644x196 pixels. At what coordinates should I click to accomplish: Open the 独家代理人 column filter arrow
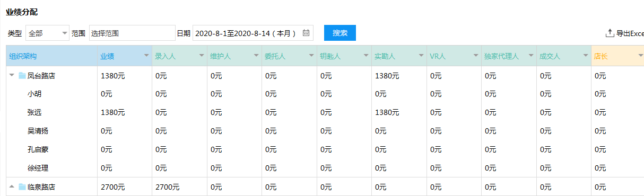(x=531, y=56)
